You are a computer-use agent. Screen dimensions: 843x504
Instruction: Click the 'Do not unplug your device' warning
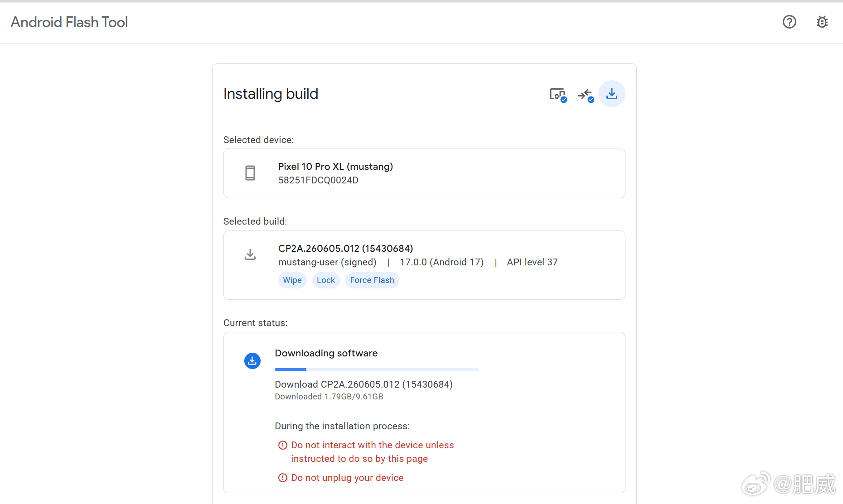(x=347, y=478)
